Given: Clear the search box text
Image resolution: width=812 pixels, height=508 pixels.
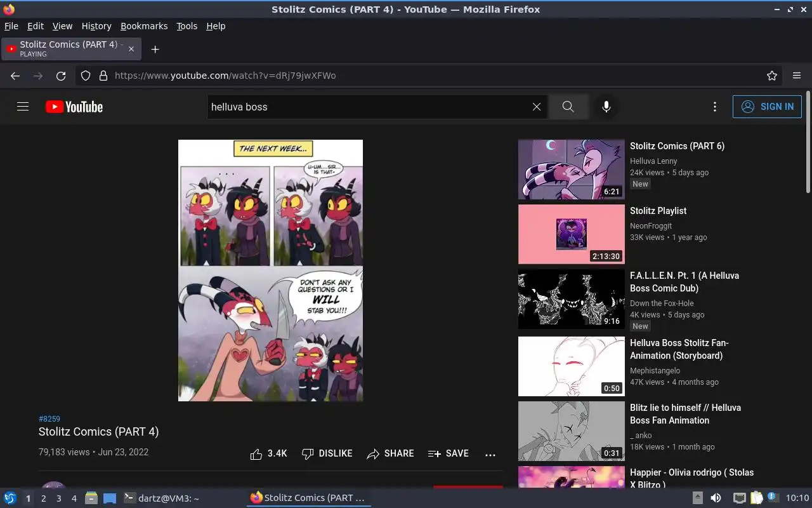Looking at the screenshot, I should (537, 107).
